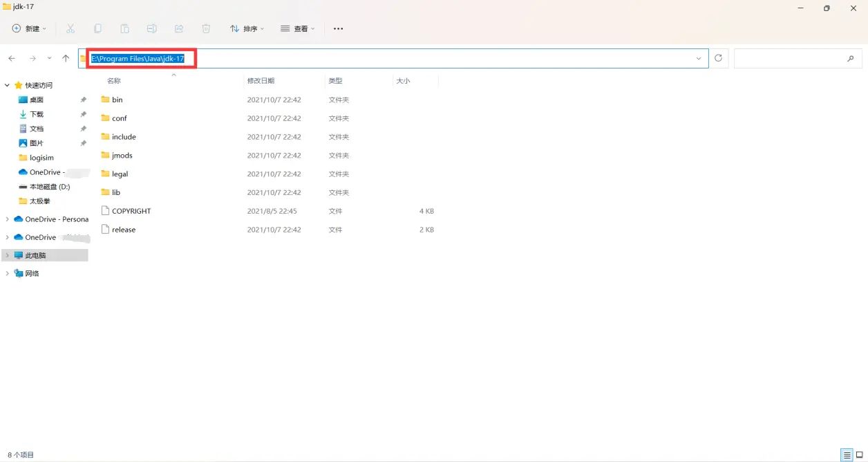Refresh the current folder view
This screenshot has width=868, height=462.
[x=718, y=58]
